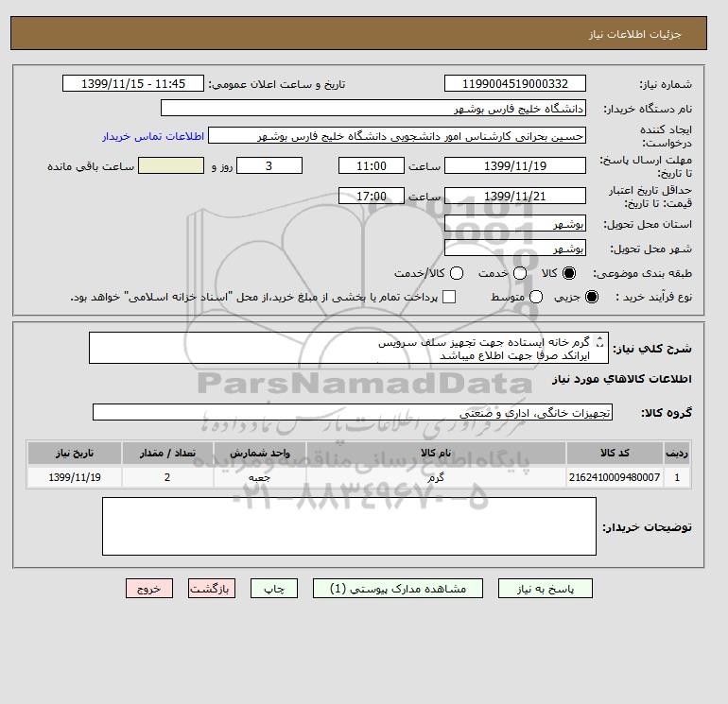Click the شماره نیاز field 1199004519000332
This screenshot has height=704, width=728.
tap(515, 83)
